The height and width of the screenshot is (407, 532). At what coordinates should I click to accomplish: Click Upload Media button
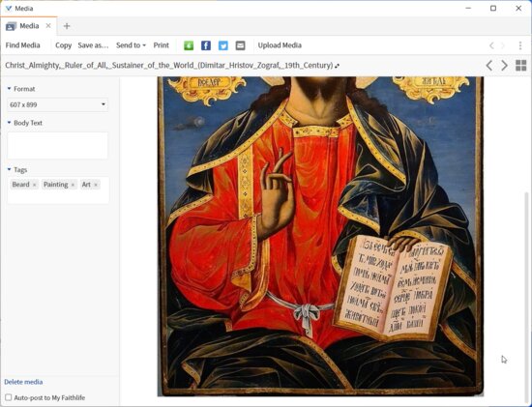pos(280,45)
